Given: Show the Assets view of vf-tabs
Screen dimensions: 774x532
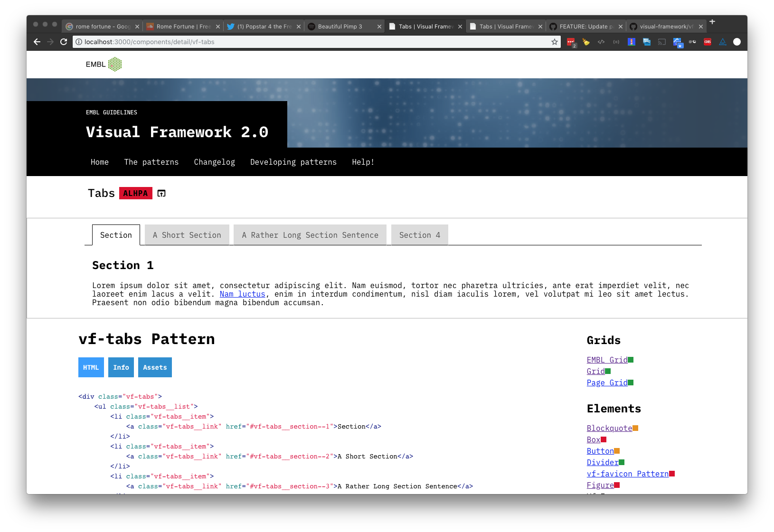Looking at the screenshot, I should (x=155, y=367).
